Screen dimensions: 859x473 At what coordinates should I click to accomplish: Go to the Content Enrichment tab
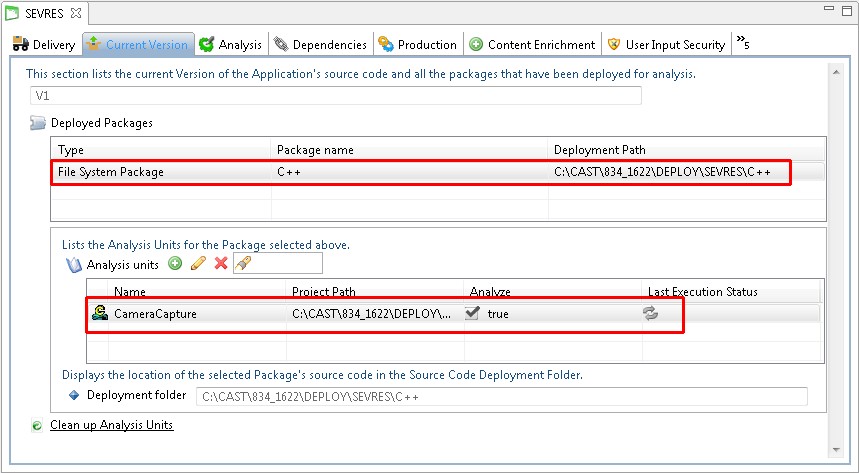pyautogui.click(x=533, y=44)
